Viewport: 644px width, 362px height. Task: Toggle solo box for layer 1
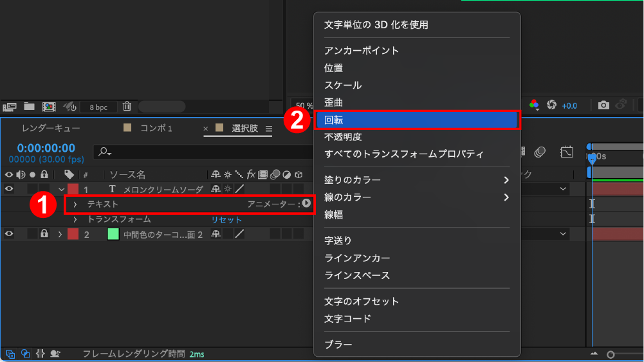pyautogui.click(x=32, y=189)
